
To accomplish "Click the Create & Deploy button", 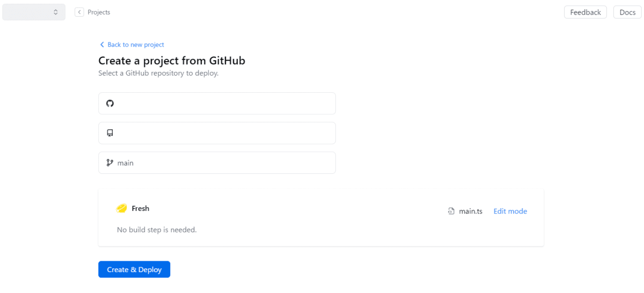I will (x=134, y=269).
